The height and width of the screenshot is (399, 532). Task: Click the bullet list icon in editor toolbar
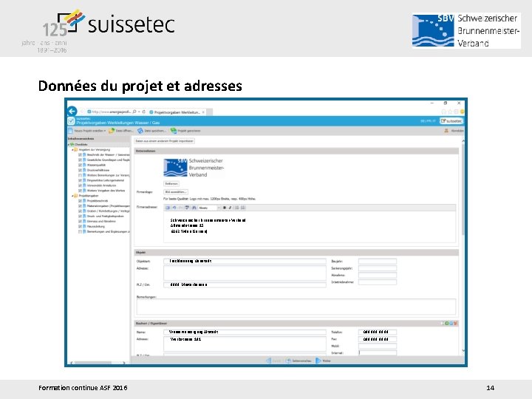237,208
